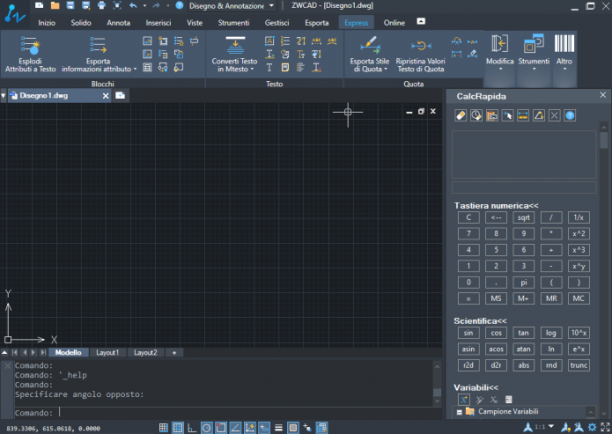Click the CalcRapida expression input field
Viewport: 612px width, 434px height.
pyautogui.click(x=524, y=187)
